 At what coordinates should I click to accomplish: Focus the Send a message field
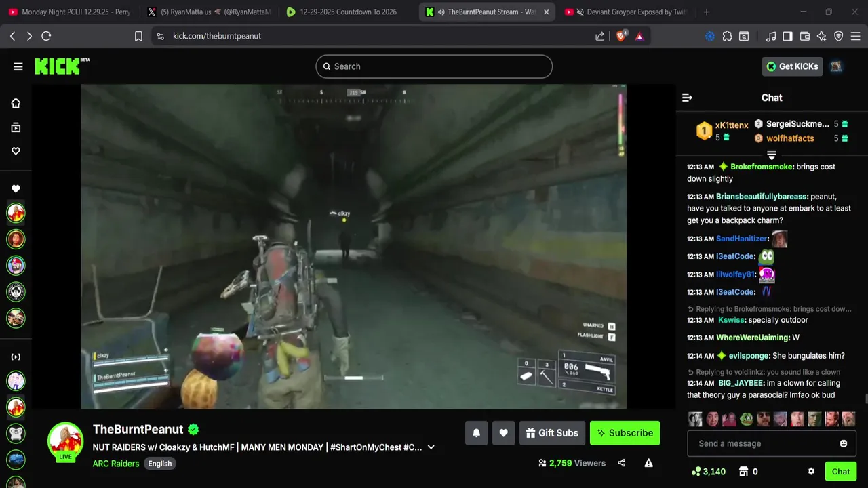point(772,443)
